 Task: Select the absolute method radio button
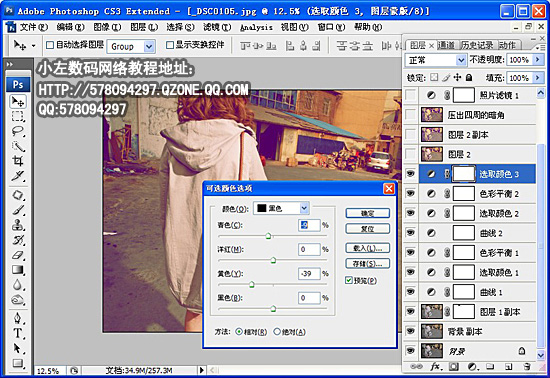coord(277,331)
